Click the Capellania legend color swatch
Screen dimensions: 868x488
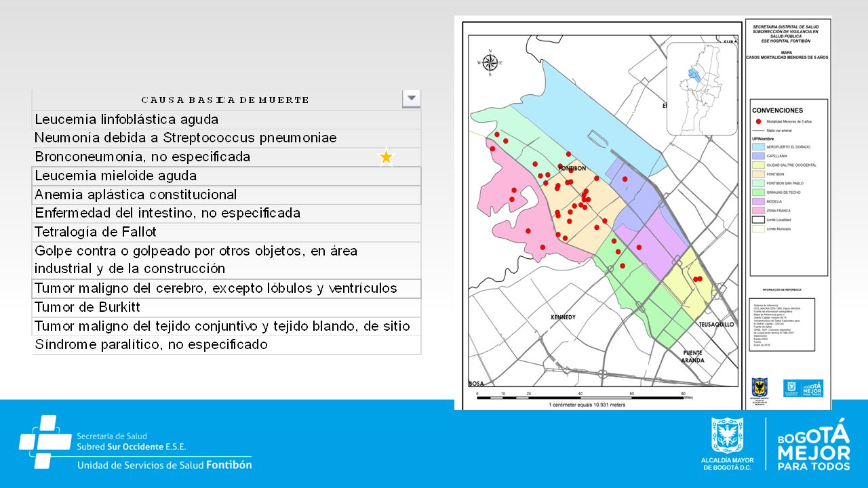click(757, 156)
